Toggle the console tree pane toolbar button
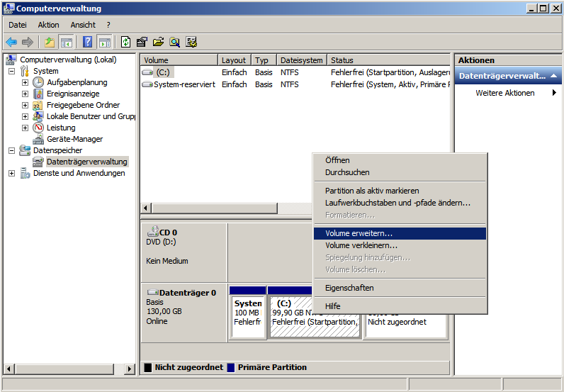Viewport: 564px width, 392px height. point(66,42)
